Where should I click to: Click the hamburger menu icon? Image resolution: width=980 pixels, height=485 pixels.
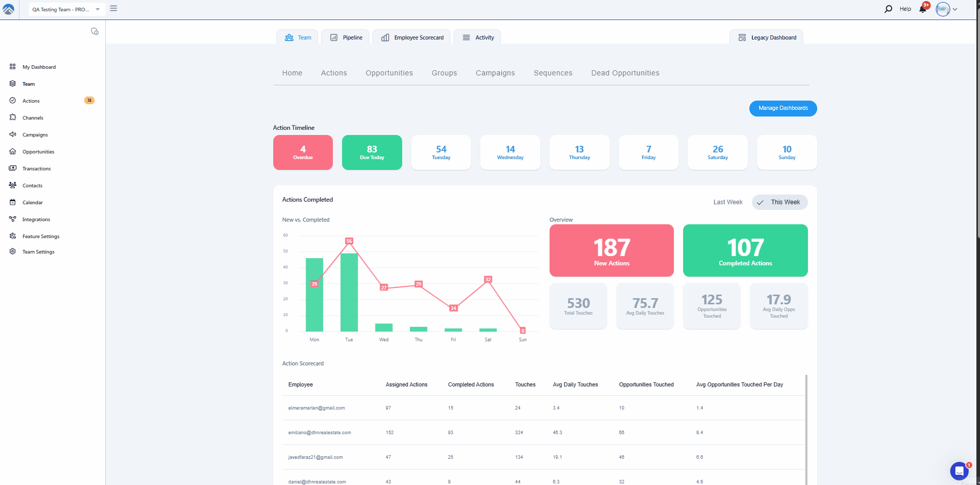point(114,9)
